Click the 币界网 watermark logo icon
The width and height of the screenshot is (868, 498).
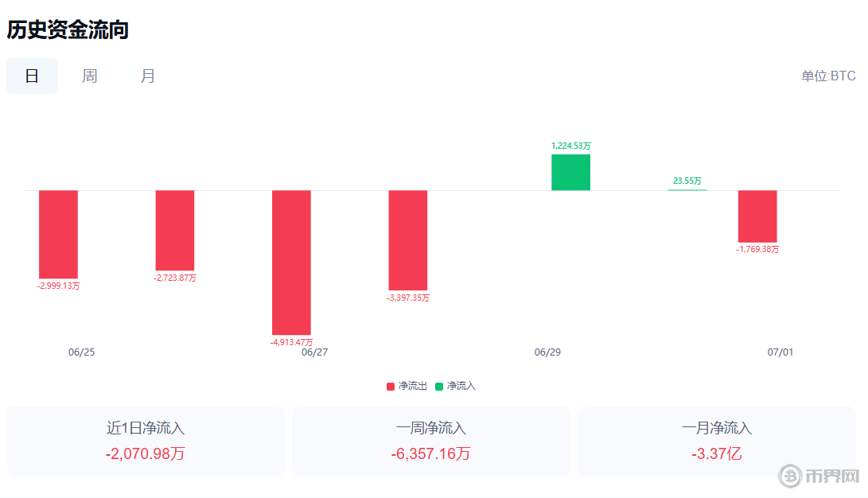pos(791,476)
